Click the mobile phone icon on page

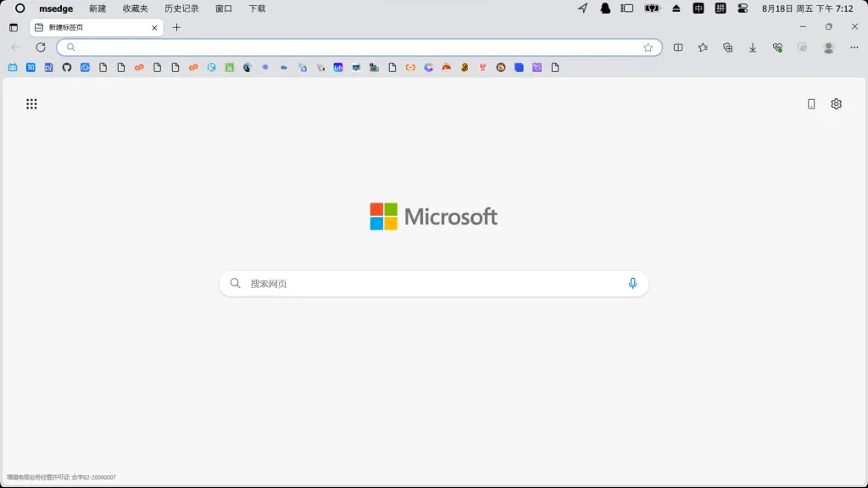[811, 104]
